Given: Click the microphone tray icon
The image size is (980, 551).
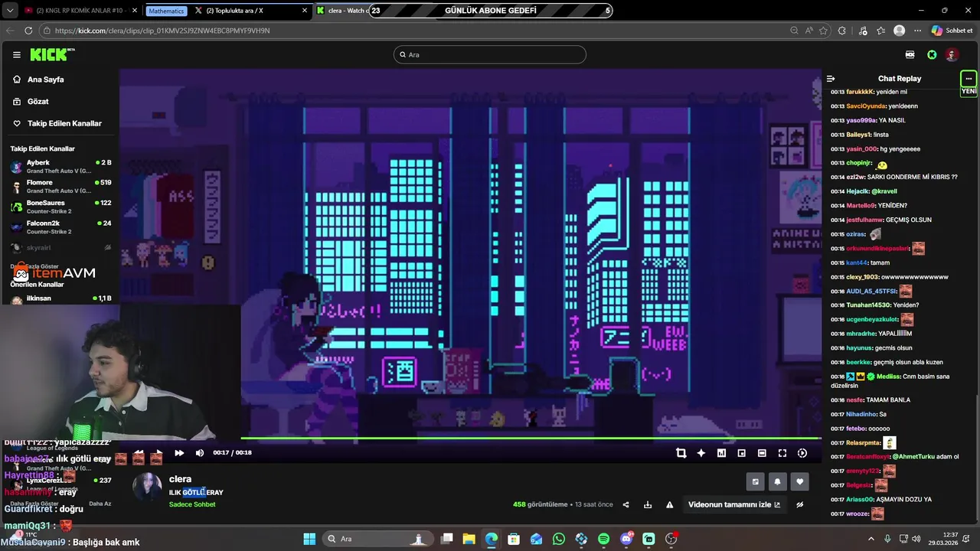Looking at the screenshot, I should [887, 539].
